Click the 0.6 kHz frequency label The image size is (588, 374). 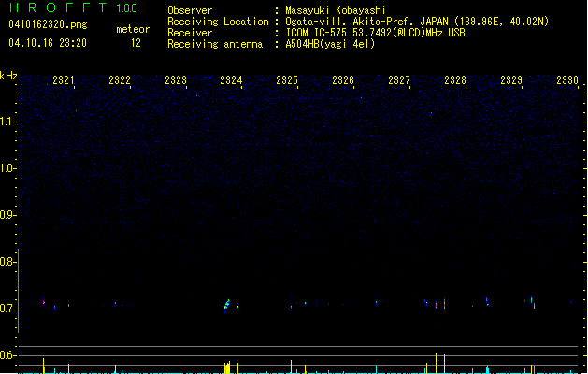[x=7, y=355]
